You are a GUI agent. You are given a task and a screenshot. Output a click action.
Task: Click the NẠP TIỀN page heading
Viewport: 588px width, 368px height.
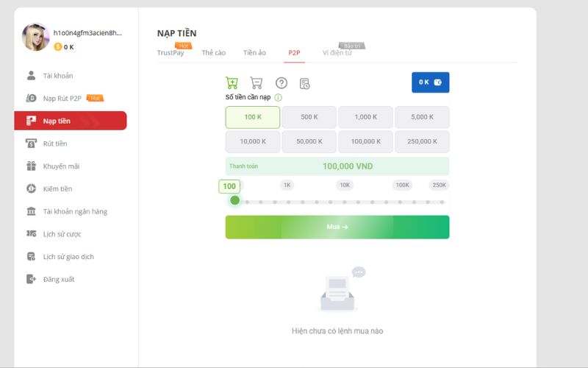click(x=176, y=33)
